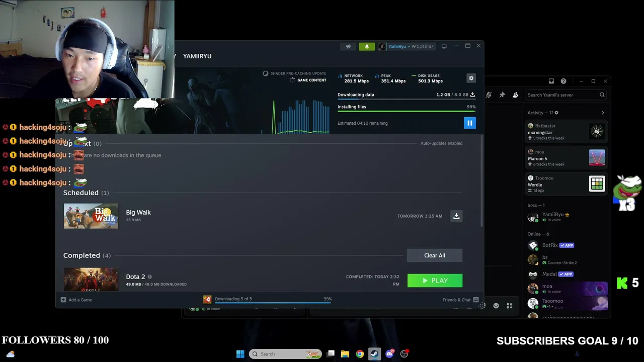Open the Big Walk game thumbnail

pos(91,216)
